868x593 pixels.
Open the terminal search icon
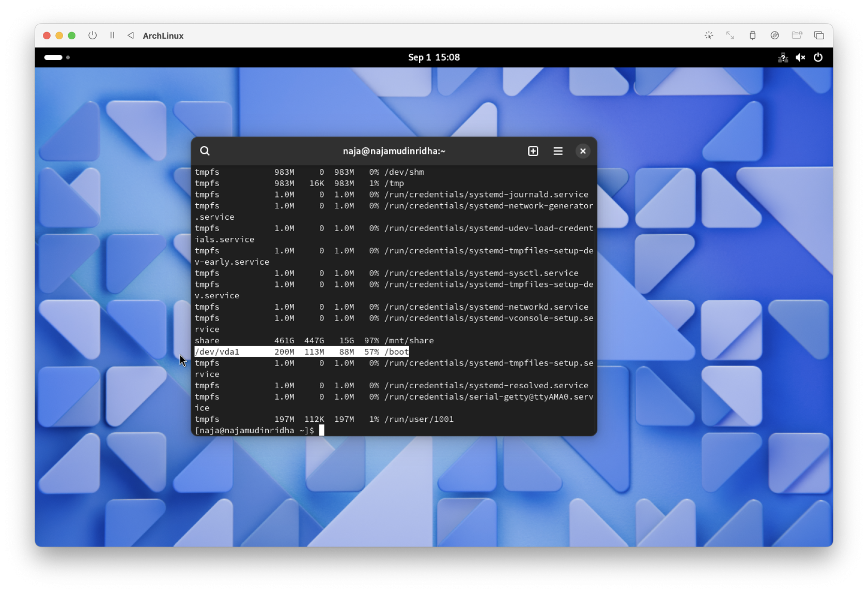coord(205,151)
